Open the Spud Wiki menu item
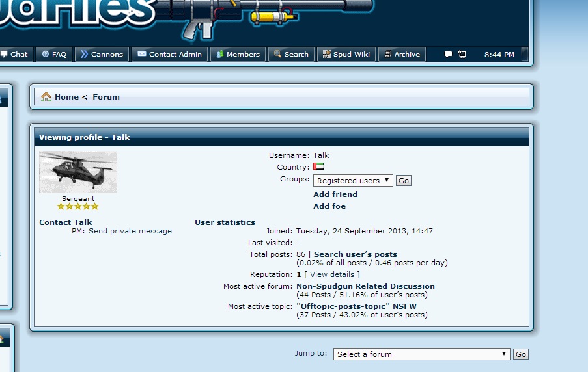This screenshot has width=588, height=372. pyautogui.click(x=346, y=55)
